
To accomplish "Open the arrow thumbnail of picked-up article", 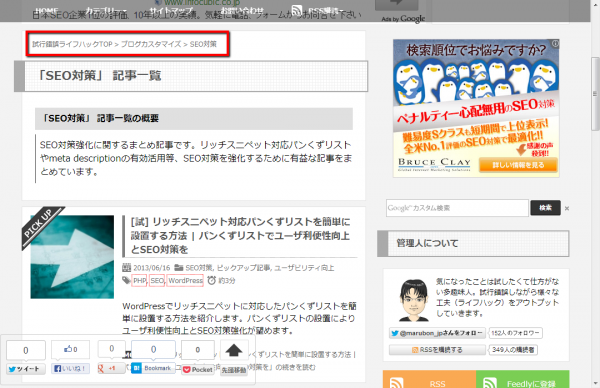I will (x=72, y=257).
